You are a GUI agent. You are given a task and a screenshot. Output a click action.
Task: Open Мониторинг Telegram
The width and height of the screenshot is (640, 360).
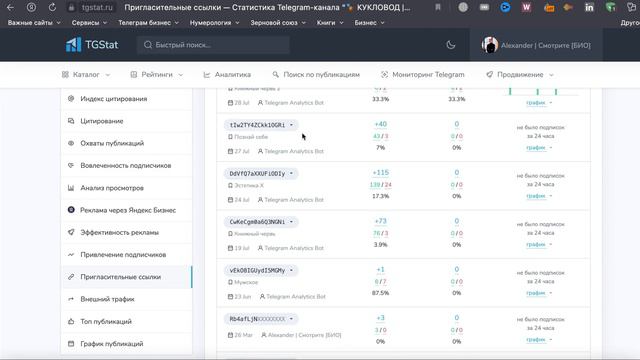pyautogui.click(x=422, y=75)
